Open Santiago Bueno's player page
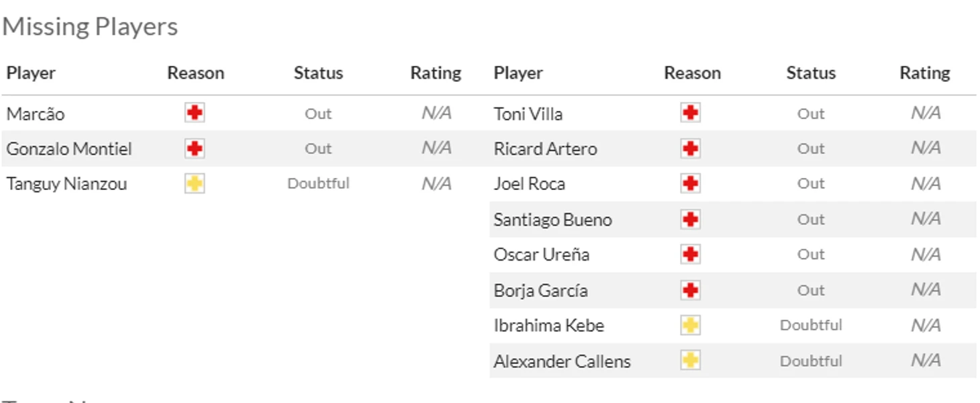This screenshot has height=403, width=980. point(552,219)
